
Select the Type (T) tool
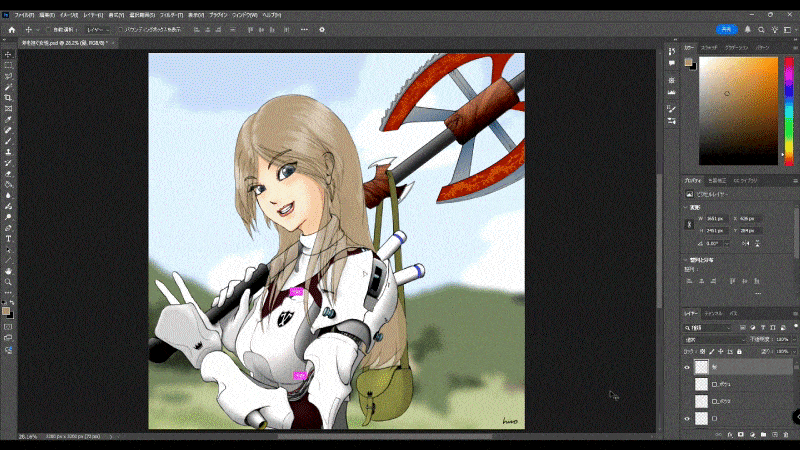coord(8,239)
